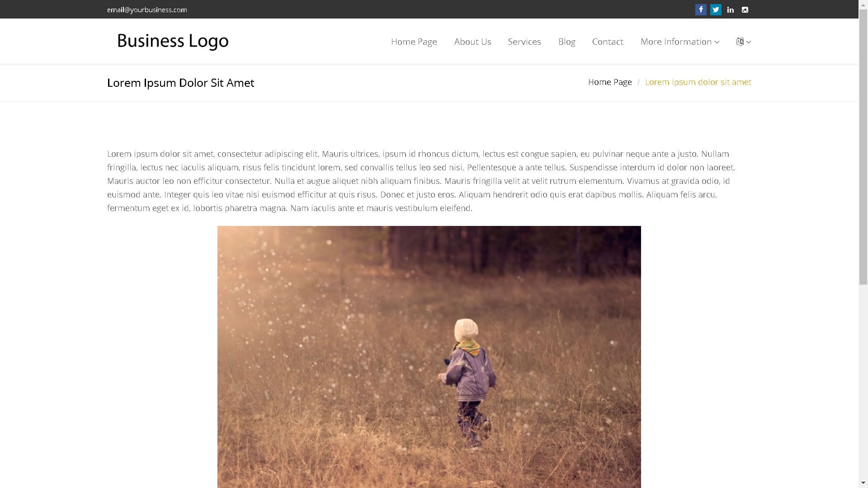Open the LinkedIn social icon
This screenshot has width=868, height=488.
click(x=731, y=9)
